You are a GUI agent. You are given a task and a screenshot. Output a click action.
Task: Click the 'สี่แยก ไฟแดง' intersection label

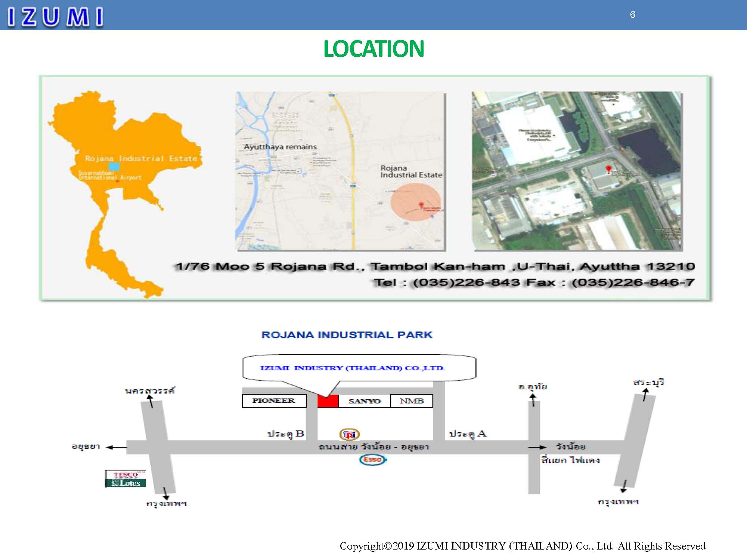pos(571,460)
